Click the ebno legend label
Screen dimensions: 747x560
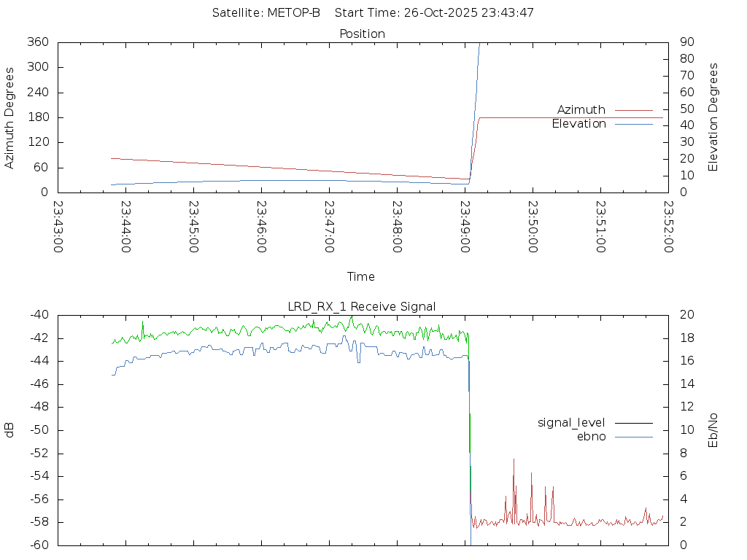pos(591,437)
